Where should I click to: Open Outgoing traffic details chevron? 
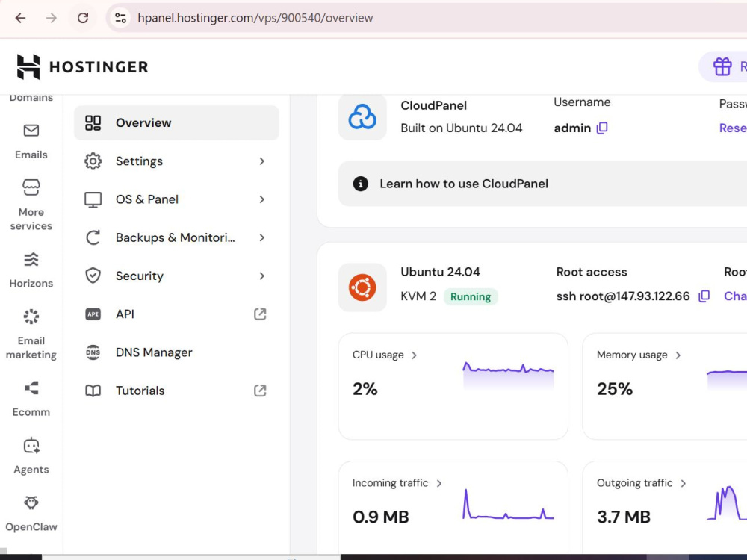tap(684, 483)
